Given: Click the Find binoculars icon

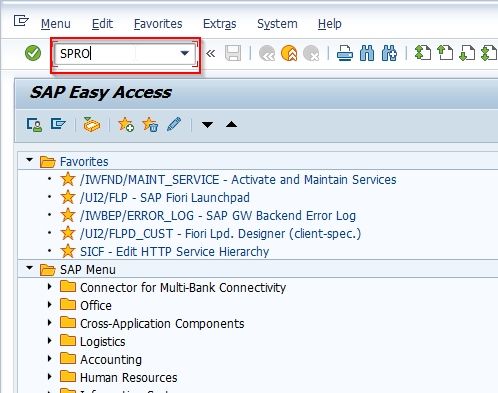Looking at the screenshot, I should click(367, 53).
